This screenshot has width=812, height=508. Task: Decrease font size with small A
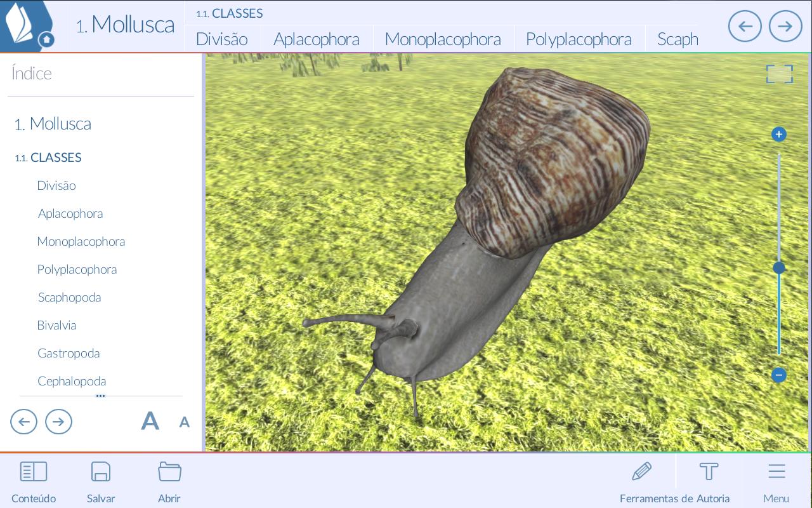pyautogui.click(x=184, y=422)
